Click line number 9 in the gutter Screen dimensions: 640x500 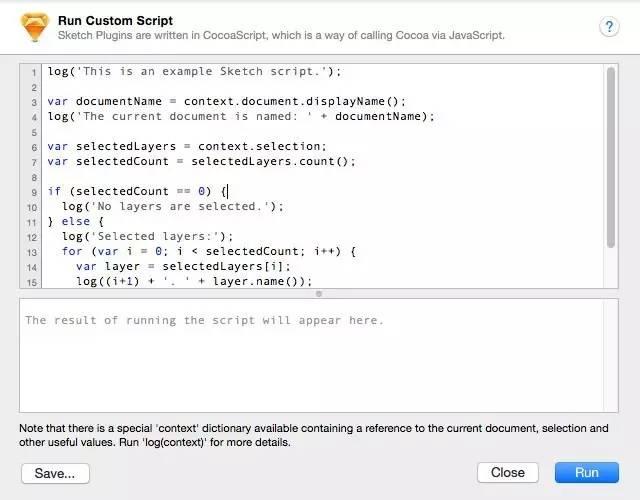pyautogui.click(x=34, y=192)
